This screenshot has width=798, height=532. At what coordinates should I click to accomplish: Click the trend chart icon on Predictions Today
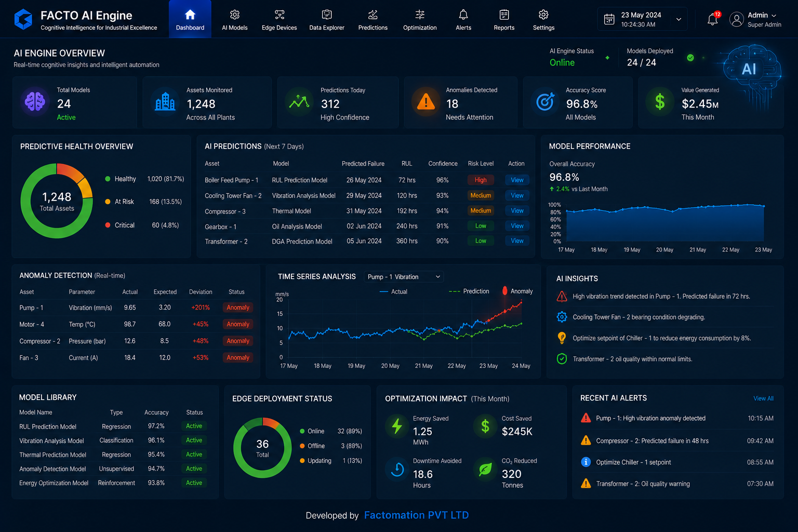299,101
